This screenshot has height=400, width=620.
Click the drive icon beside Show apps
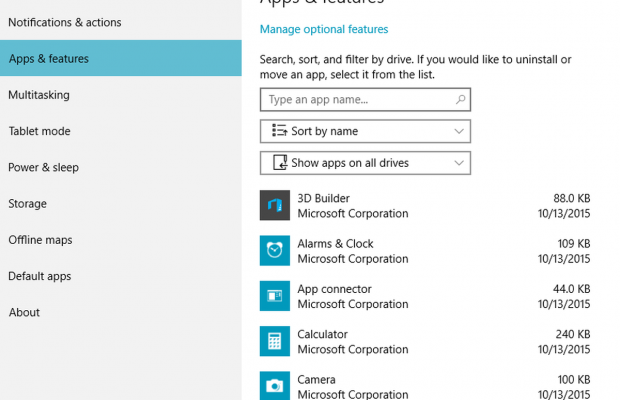[279, 162]
